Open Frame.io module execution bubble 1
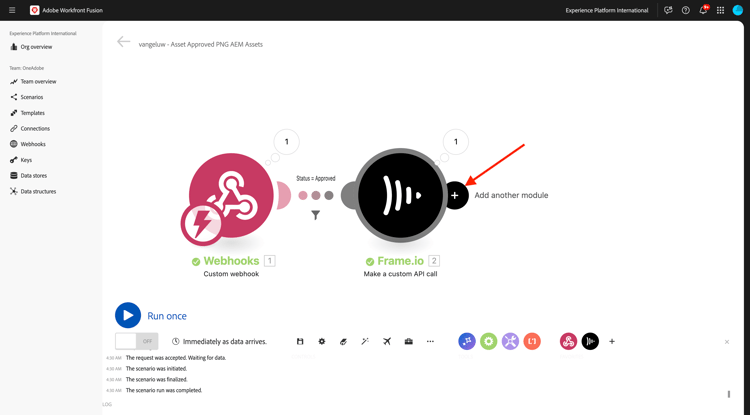The width and height of the screenshot is (750, 415). pos(455,142)
